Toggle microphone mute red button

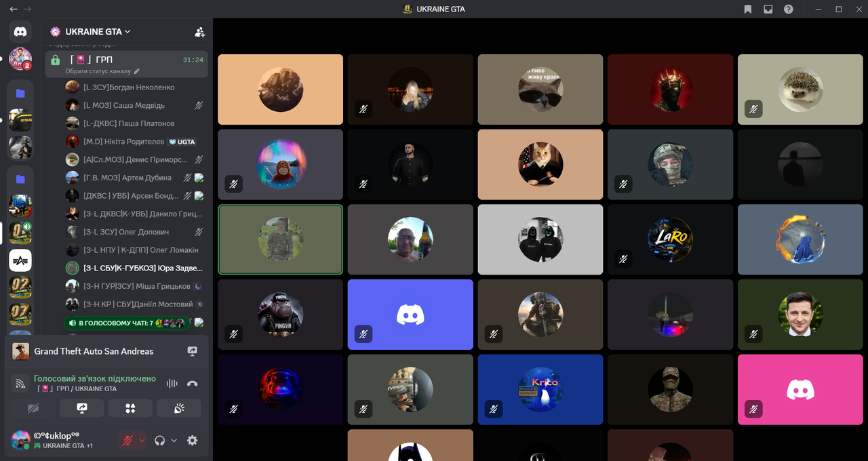[x=127, y=440]
